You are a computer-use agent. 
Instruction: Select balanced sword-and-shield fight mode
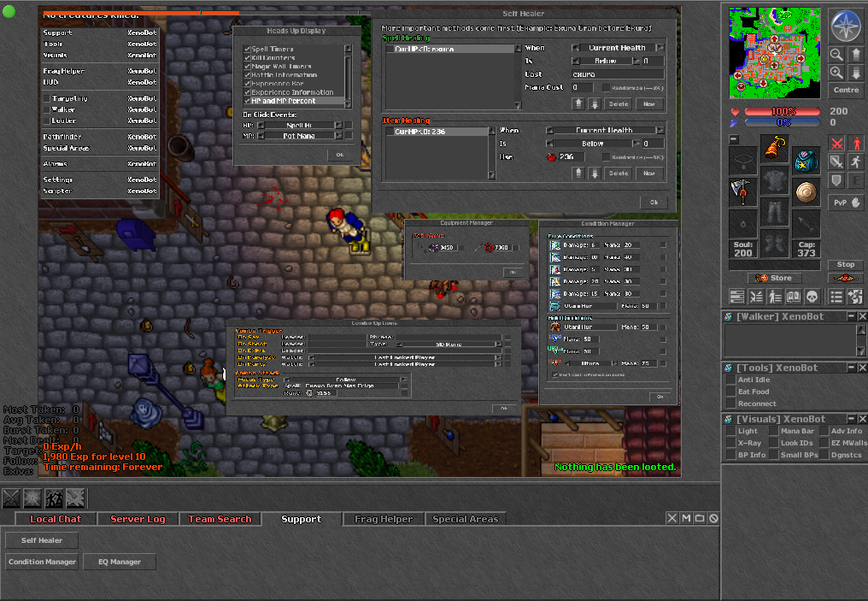click(x=836, y=162)
